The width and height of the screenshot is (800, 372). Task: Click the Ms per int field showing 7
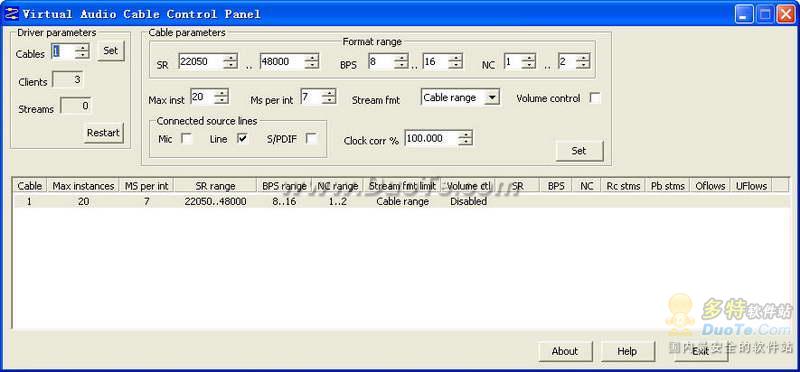pyautogui.click(x=311, y=96)
